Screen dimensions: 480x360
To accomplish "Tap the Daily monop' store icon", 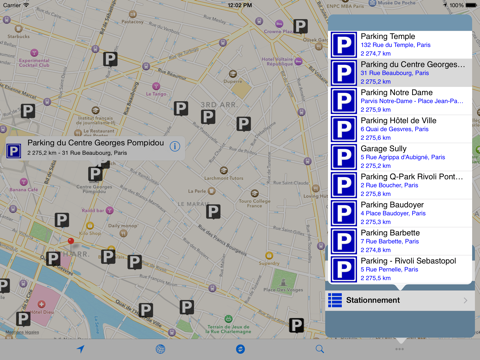I will pos(123,233).
